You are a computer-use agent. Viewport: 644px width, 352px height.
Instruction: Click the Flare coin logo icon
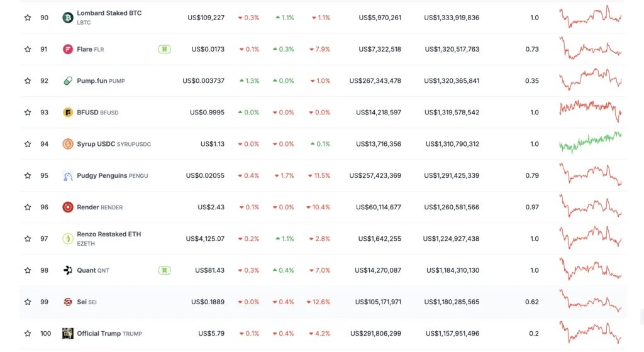coord(68,49)
